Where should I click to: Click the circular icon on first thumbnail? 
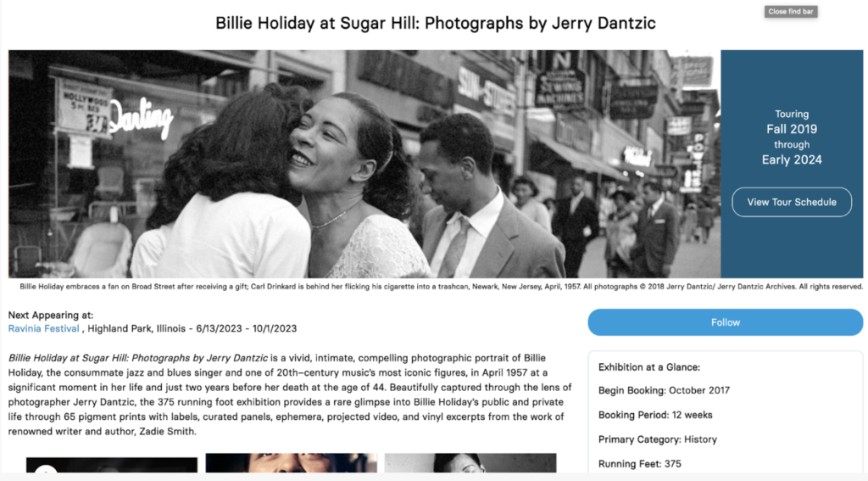point(46,469)
